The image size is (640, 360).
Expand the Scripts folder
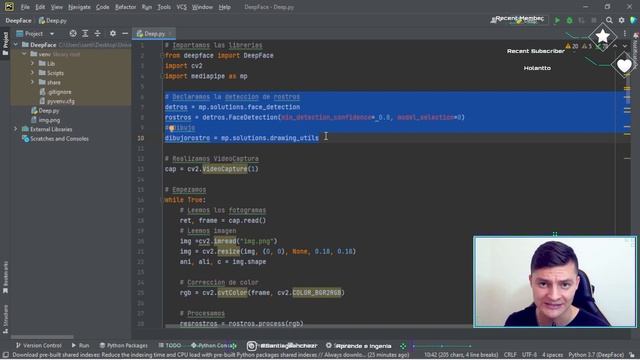pos(33,73)
